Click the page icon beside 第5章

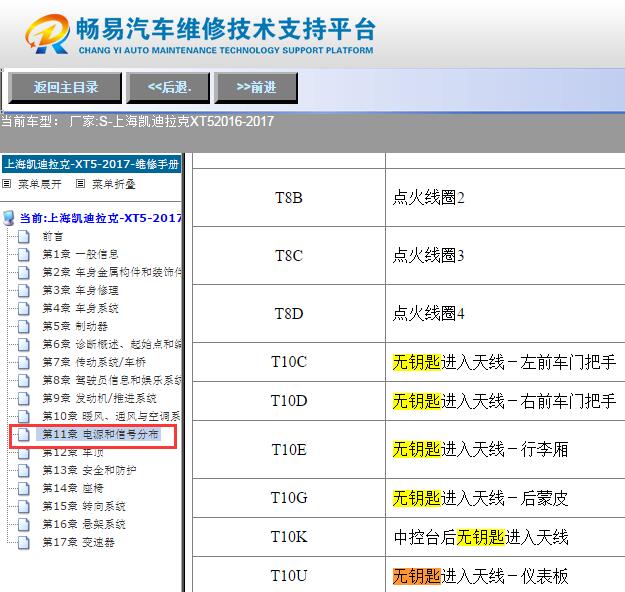click(x=24, y=326)
